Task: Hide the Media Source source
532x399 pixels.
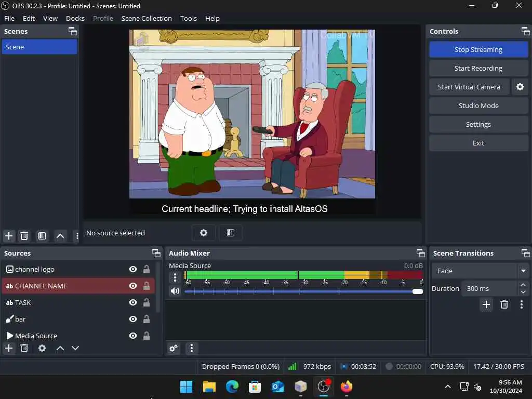Action: point(133,336)
